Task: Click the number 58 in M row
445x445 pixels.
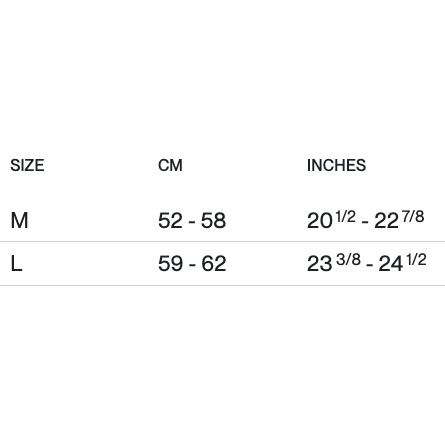Action: pos(213,220)
